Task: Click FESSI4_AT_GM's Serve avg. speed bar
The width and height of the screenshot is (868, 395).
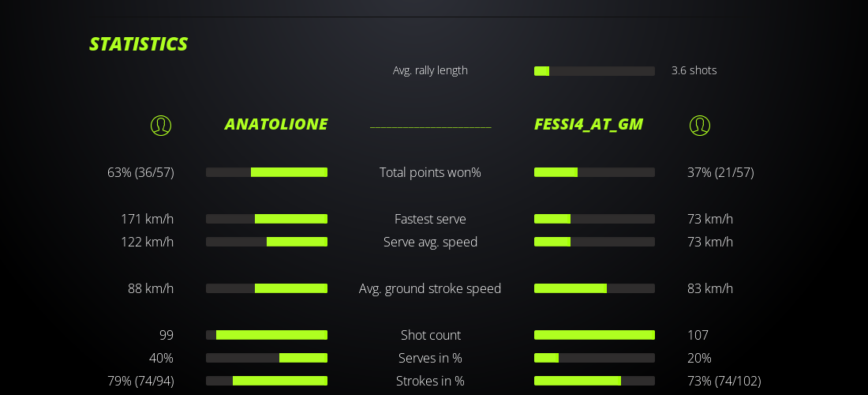Action: 594,242
